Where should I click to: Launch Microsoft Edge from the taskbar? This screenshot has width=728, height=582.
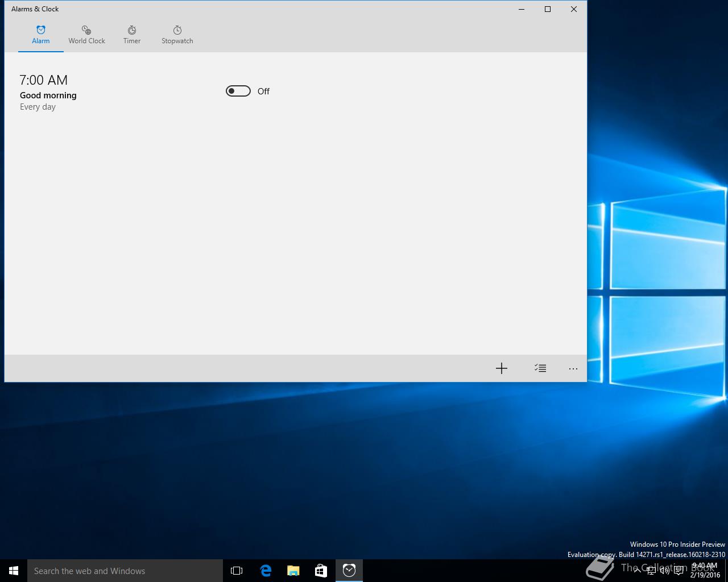266,571
